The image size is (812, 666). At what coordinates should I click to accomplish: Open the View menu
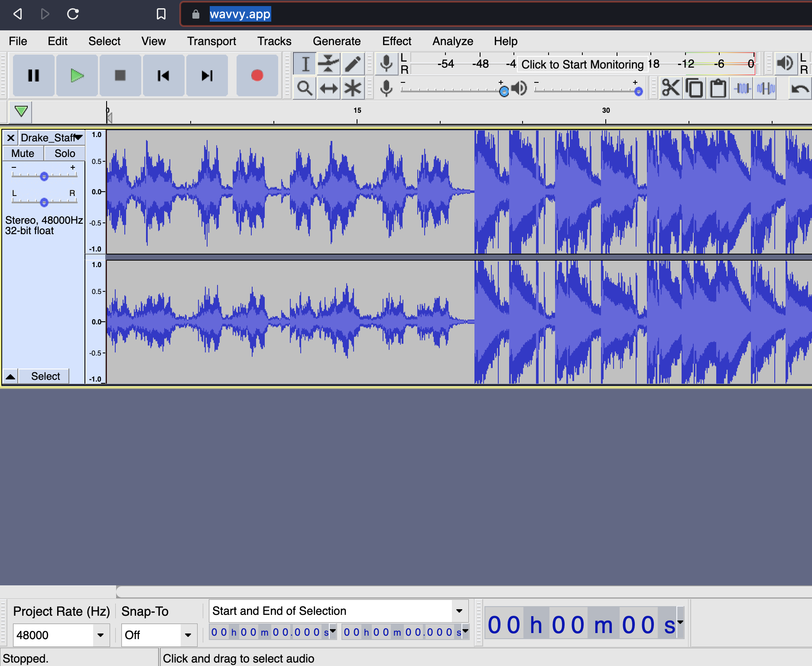(154, 41)
